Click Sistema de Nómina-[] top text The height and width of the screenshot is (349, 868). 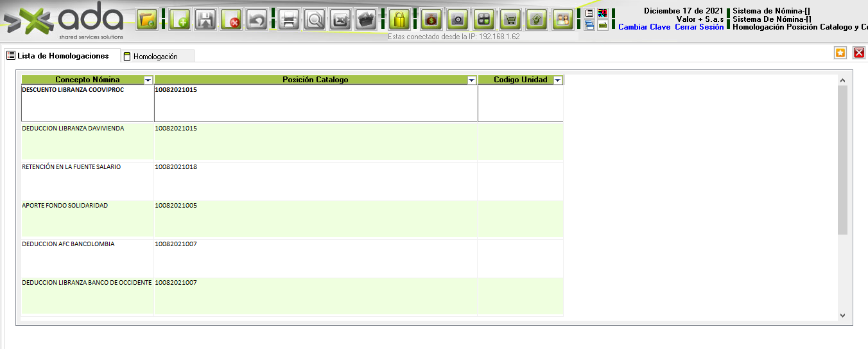(772, 11)
